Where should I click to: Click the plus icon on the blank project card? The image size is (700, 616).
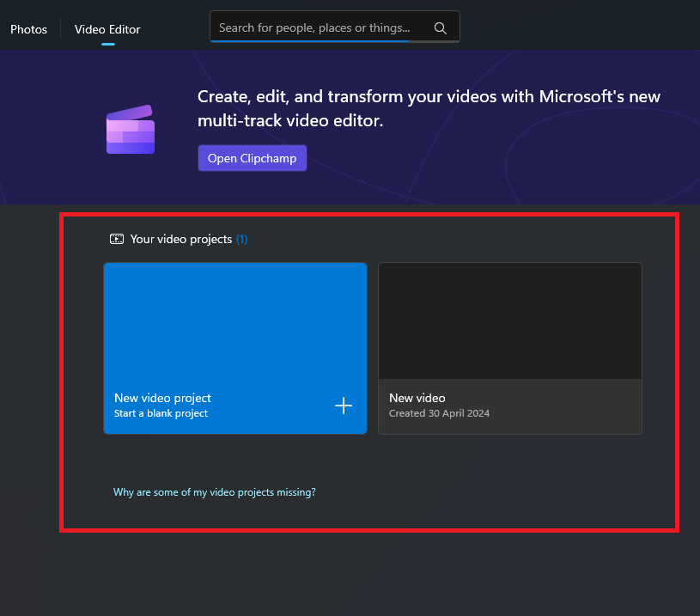click(x=344, y=406)
